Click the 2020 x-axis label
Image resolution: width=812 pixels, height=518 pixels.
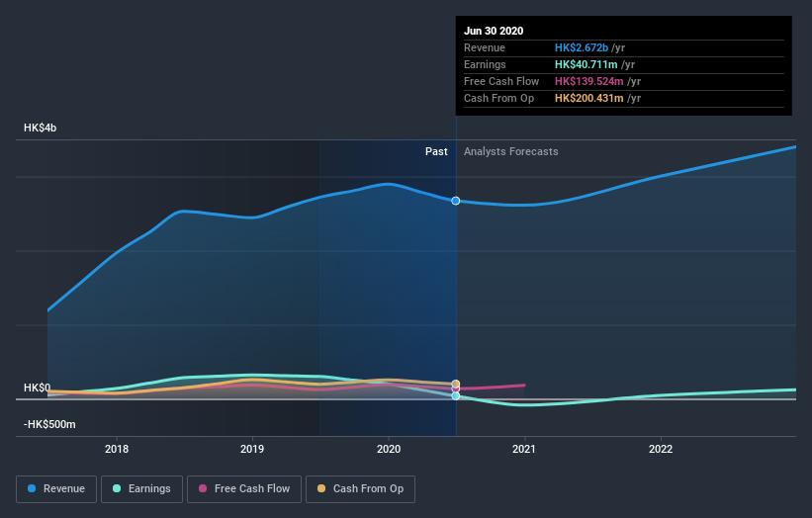click(x=389, y=449)
